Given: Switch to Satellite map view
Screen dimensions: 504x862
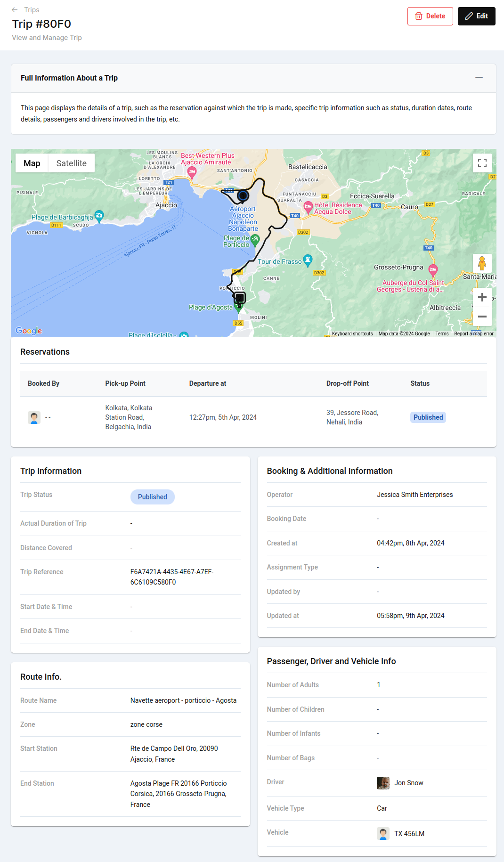Looking at the screenshot, I should tap(71, 163).
